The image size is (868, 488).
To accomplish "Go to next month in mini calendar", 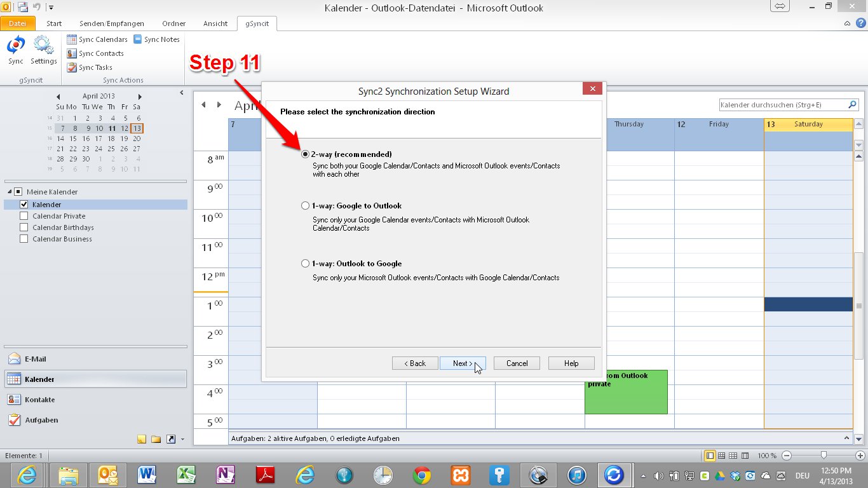I will (139, 97).
